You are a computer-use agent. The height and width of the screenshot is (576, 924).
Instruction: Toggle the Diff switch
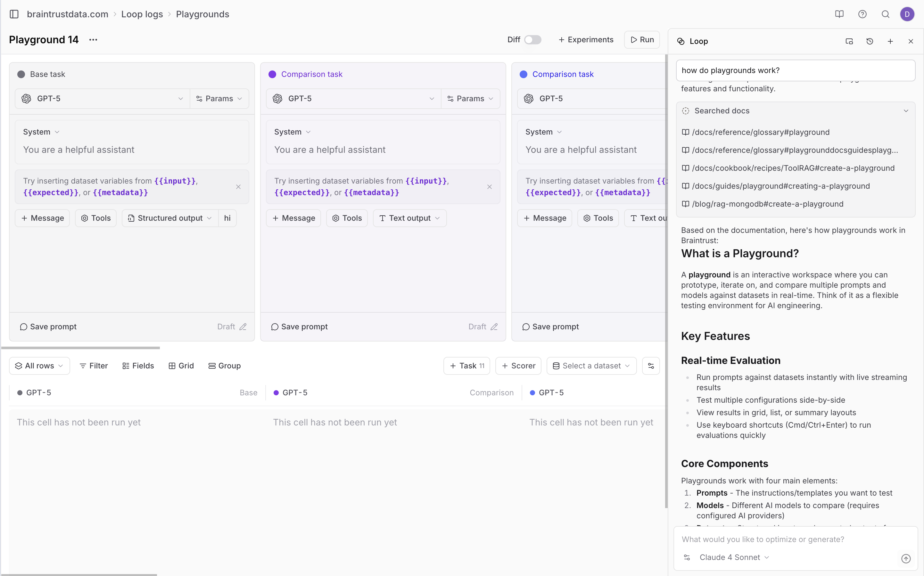[532, 40]
